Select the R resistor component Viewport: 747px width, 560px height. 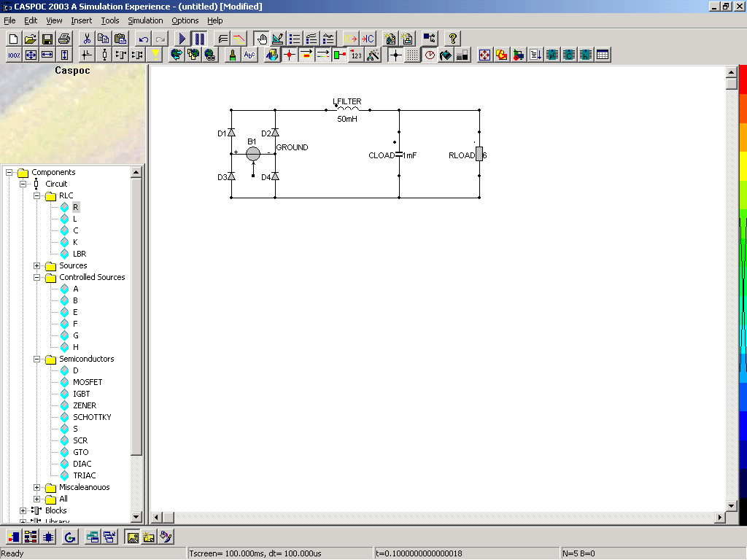tap(75, 207)
